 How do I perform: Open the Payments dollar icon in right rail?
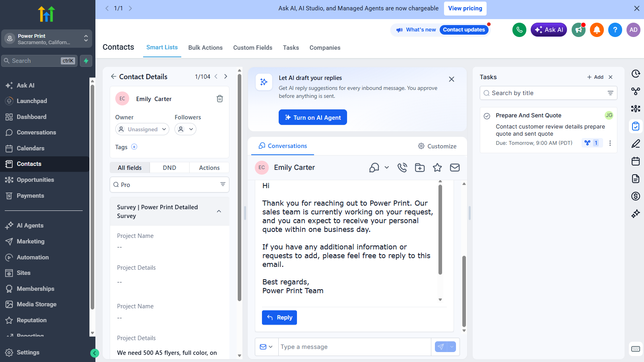click(636, 196)
